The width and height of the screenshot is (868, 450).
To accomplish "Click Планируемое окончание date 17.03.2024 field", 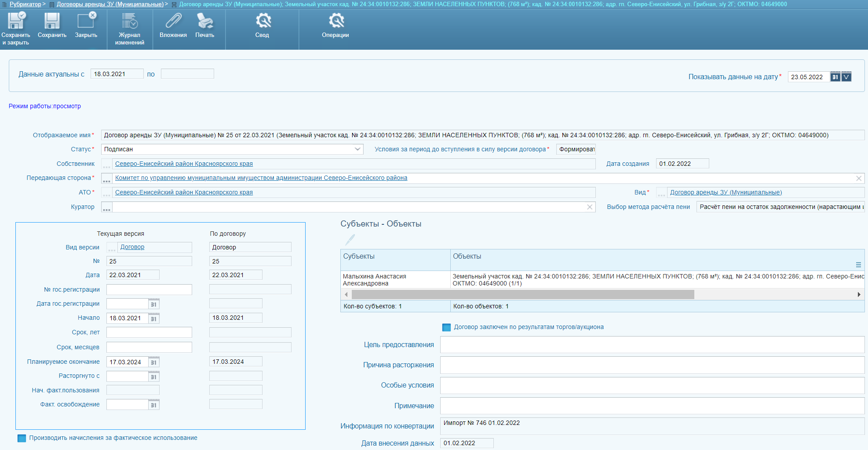I will click(128, 362).
